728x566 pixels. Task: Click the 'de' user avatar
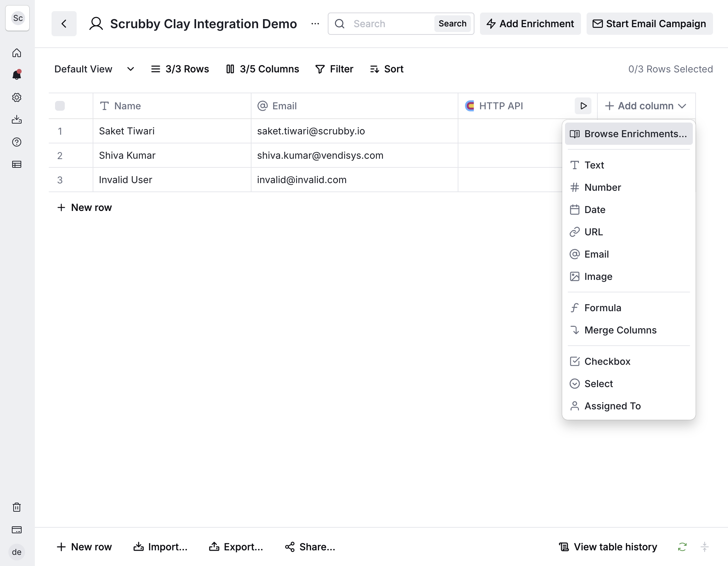[x=17, y=552]
